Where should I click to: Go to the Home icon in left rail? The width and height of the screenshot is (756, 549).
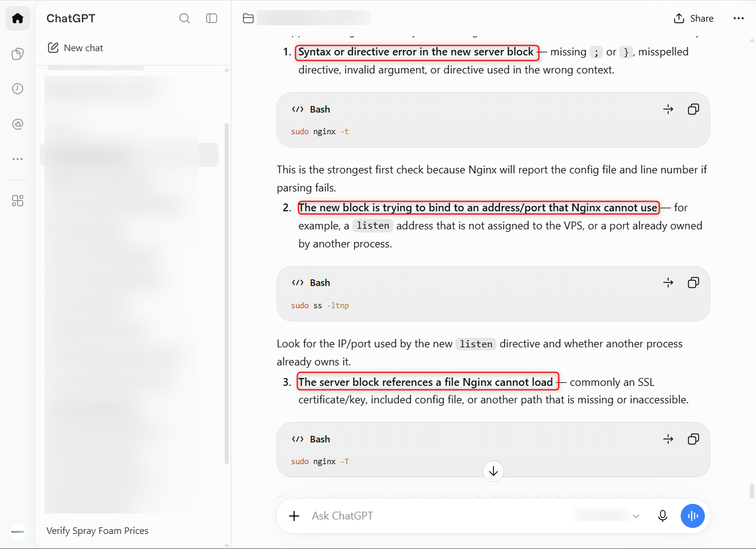pyautogui.click(x=17, y=19)
